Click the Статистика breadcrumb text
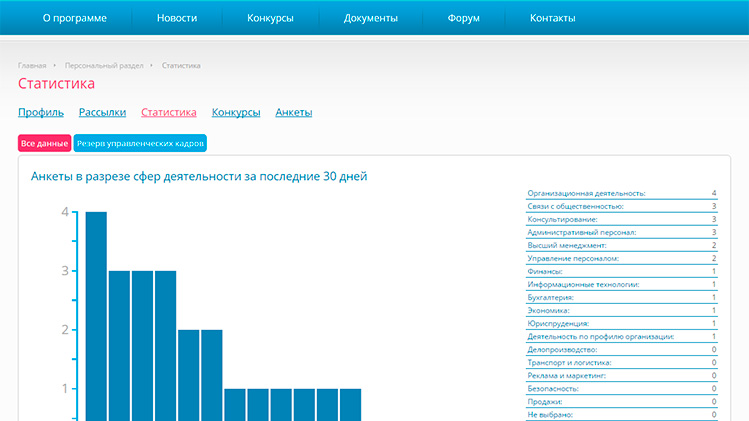The height and width of the screenshot is (421, 749). pos(181,65)
